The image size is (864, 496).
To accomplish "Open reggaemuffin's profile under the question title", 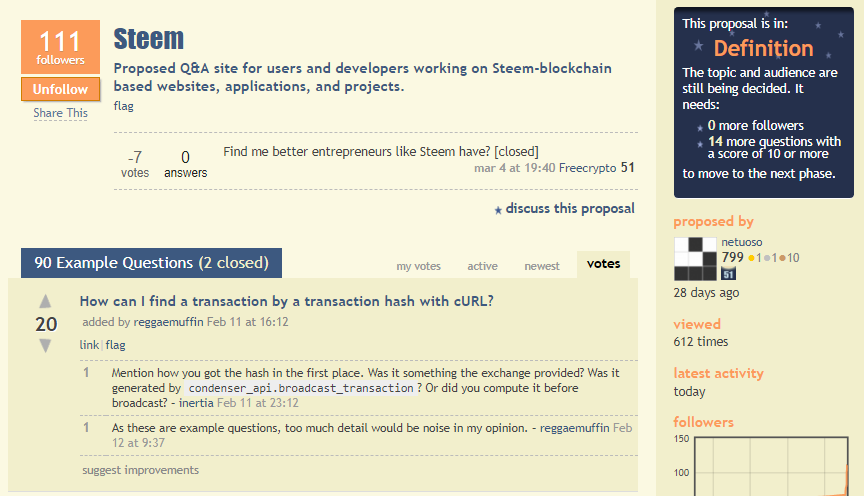I will point(169,322).
